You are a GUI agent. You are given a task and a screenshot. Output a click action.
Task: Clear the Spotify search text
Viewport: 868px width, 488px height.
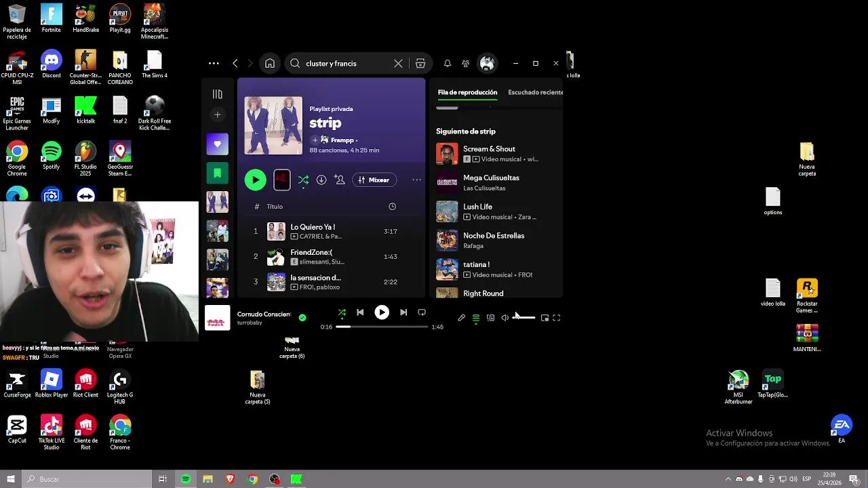tap(398, 63)
